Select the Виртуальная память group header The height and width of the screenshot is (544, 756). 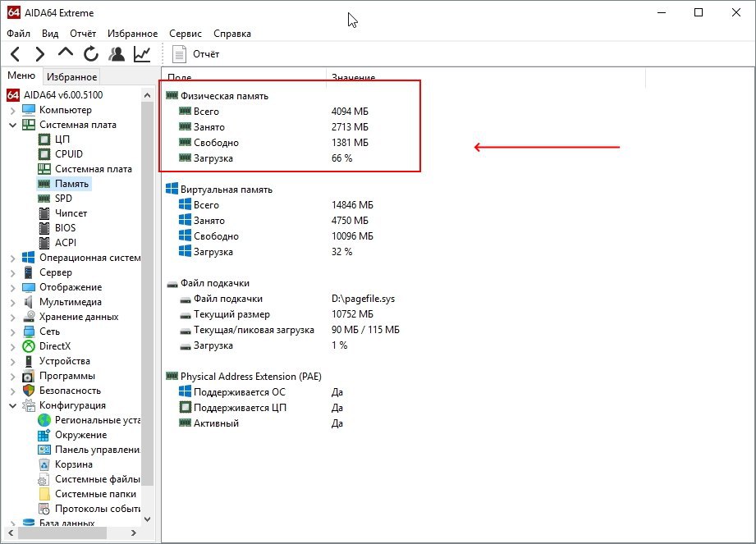219,190
